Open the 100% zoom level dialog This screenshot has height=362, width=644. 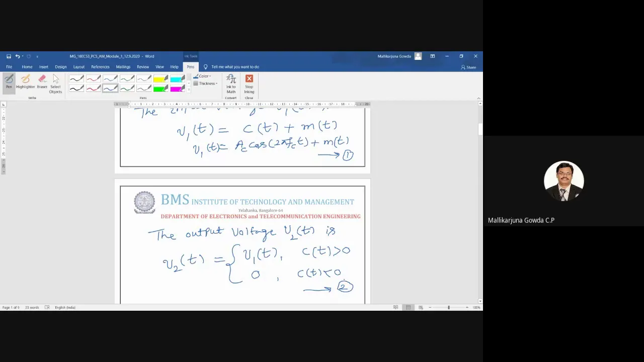tap(476, 307)
